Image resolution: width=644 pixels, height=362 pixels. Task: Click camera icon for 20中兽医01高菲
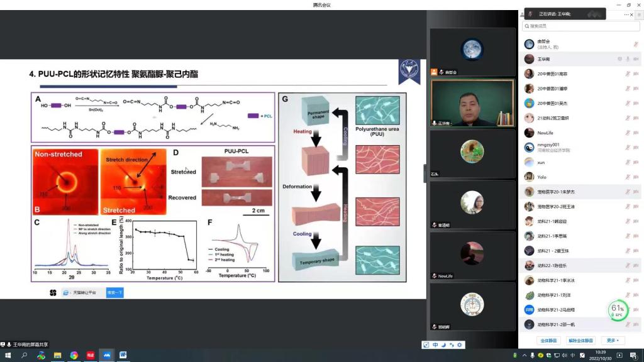pos(636,74)
